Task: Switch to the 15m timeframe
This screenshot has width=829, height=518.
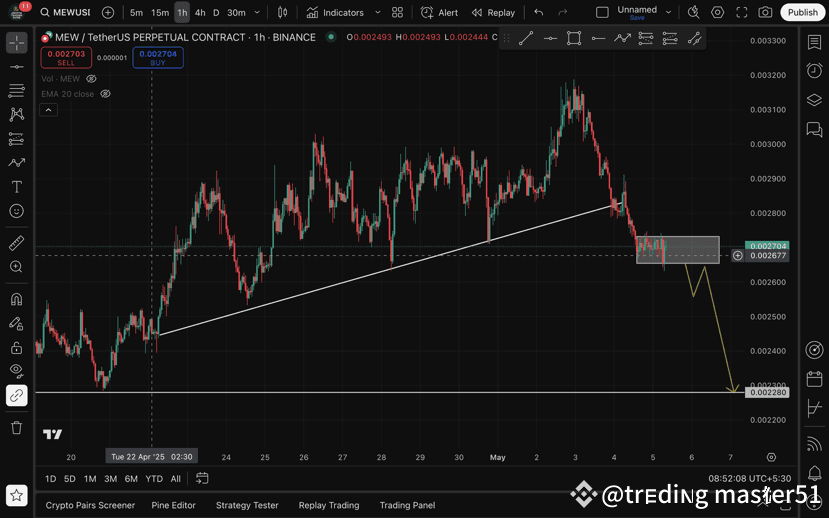Action: coord(160,12)
